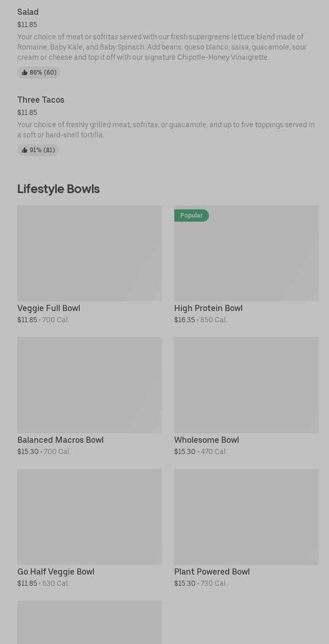Open the Salad menu item title
This screenshot has height=644, width=329.
tap(28, 12)
